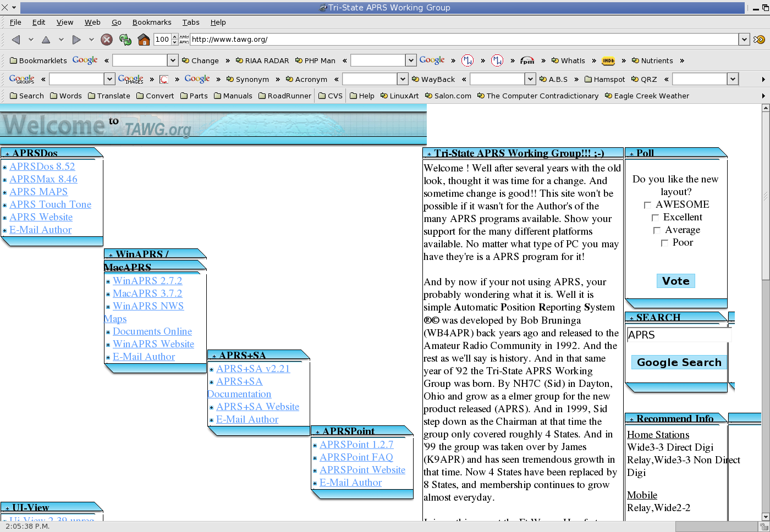Open dropdown of field beside Google Groups
Viewport: 770px width, 532px height.
[109, 79]
